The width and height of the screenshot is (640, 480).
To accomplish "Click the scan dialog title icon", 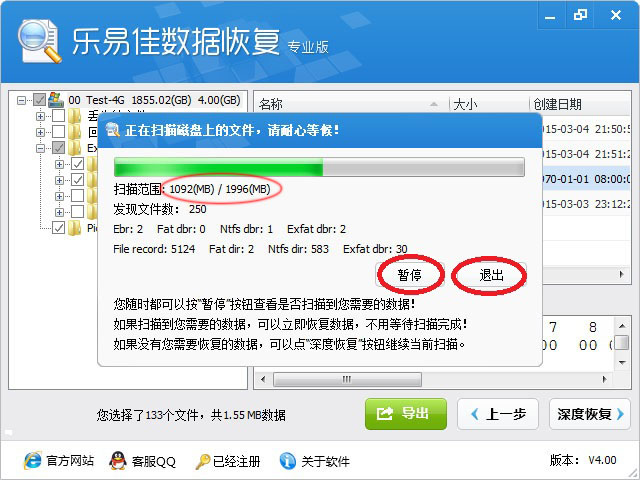I will coord(112,130).
